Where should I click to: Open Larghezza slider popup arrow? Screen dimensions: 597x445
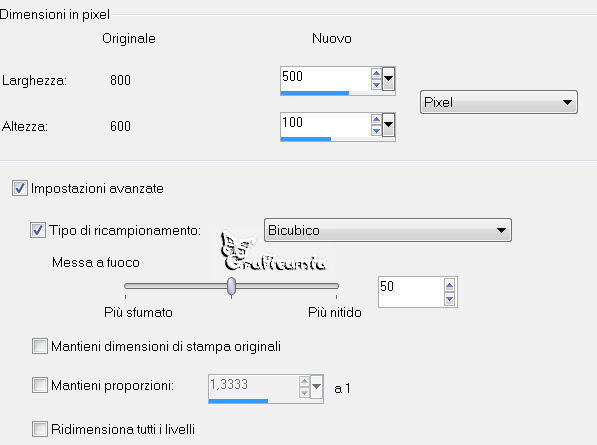pos(388,79)
